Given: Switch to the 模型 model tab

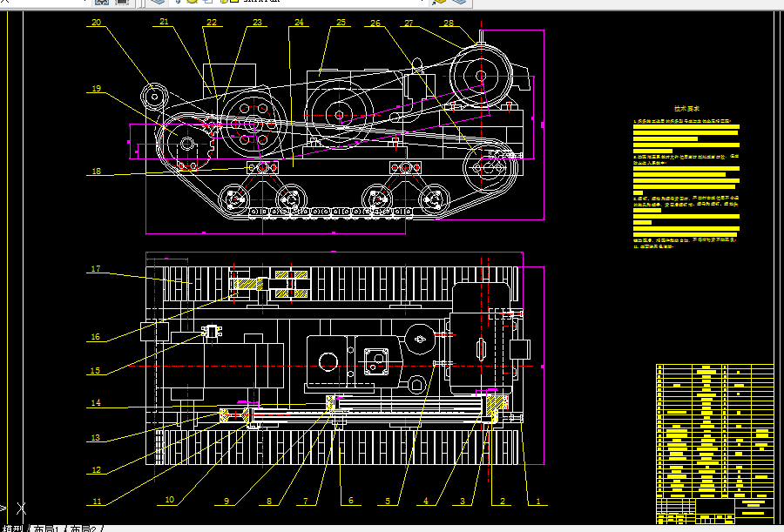Looking at the screenshot, I should [x=13, y=529].
